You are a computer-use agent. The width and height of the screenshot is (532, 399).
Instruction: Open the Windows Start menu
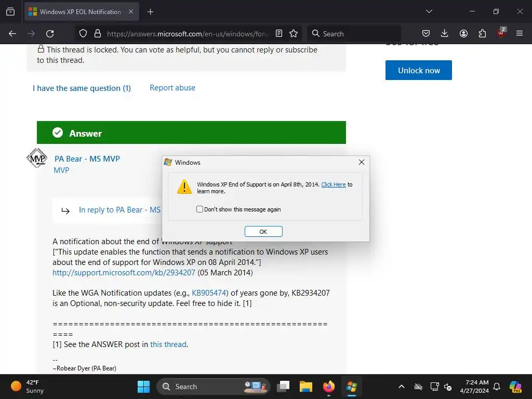(x=143, y=387)
